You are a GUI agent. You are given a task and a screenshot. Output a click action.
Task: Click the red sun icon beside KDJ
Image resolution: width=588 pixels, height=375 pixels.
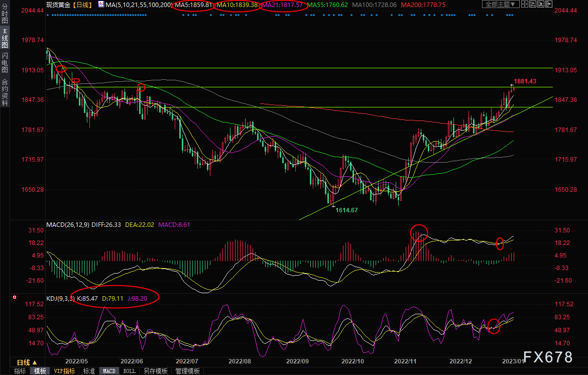[x=14, y=297]
